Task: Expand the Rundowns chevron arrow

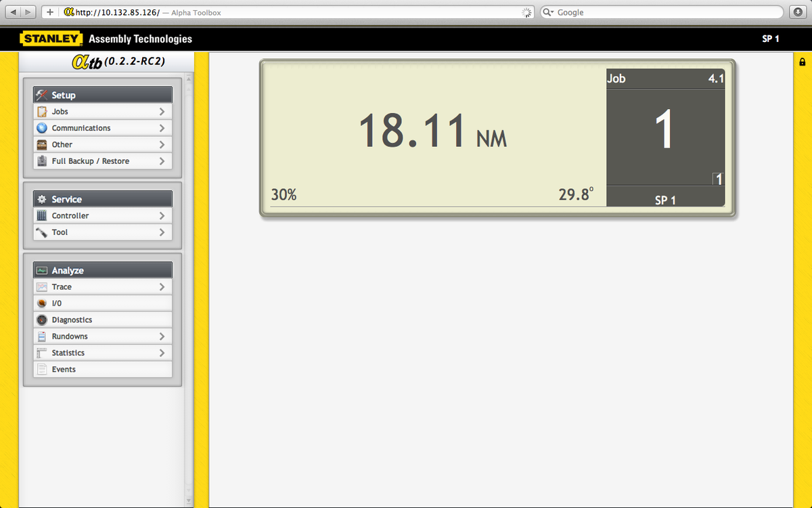Action: coord(162,337)
